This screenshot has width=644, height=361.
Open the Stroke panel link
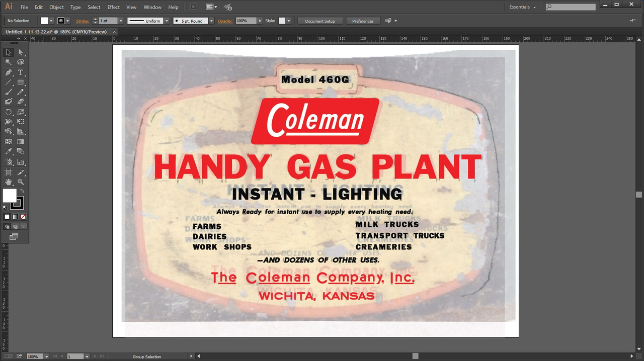pos(83,21)
